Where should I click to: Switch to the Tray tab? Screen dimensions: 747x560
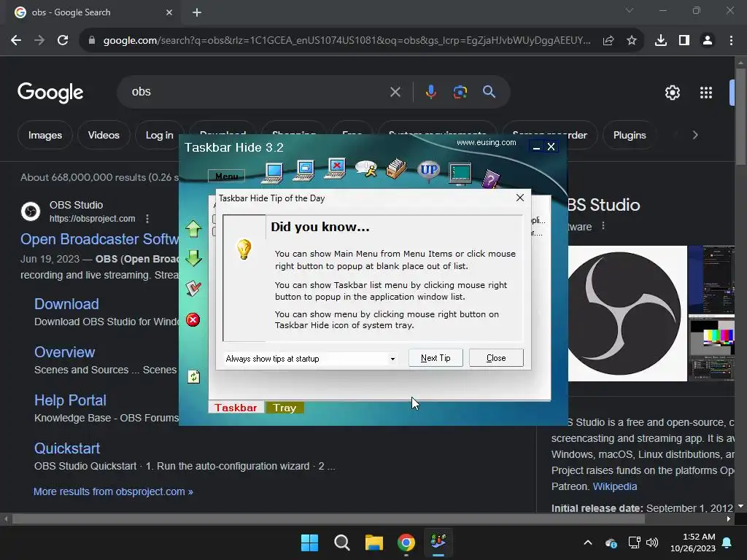pos(285,408)
